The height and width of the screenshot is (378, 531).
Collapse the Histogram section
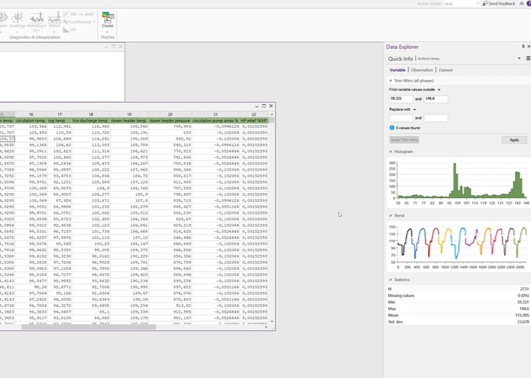[x=391, y=151]
